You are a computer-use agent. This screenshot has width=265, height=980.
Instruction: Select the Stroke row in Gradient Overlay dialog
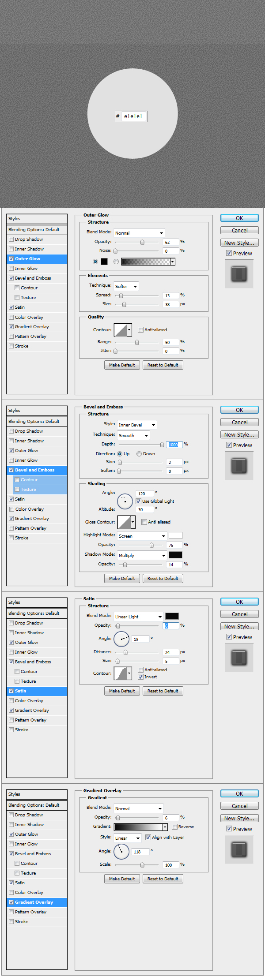37,921
